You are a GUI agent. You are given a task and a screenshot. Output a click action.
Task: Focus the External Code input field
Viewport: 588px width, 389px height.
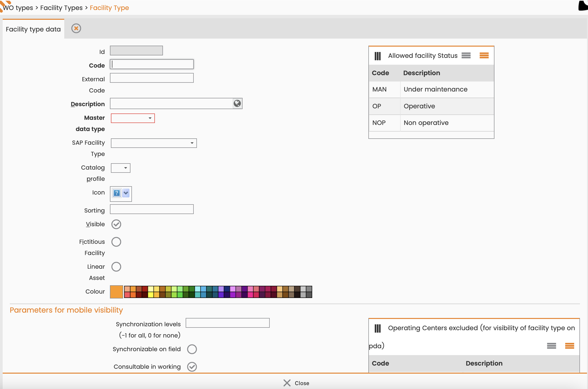[x=152, y=78]
